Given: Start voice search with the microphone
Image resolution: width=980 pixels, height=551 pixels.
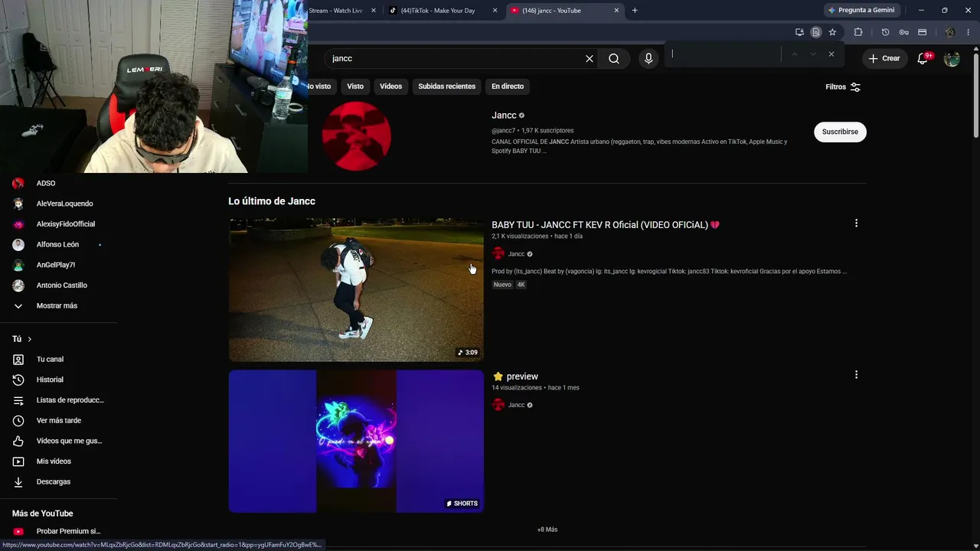Looking at the screenshot, I should click(x=648, y=58).
